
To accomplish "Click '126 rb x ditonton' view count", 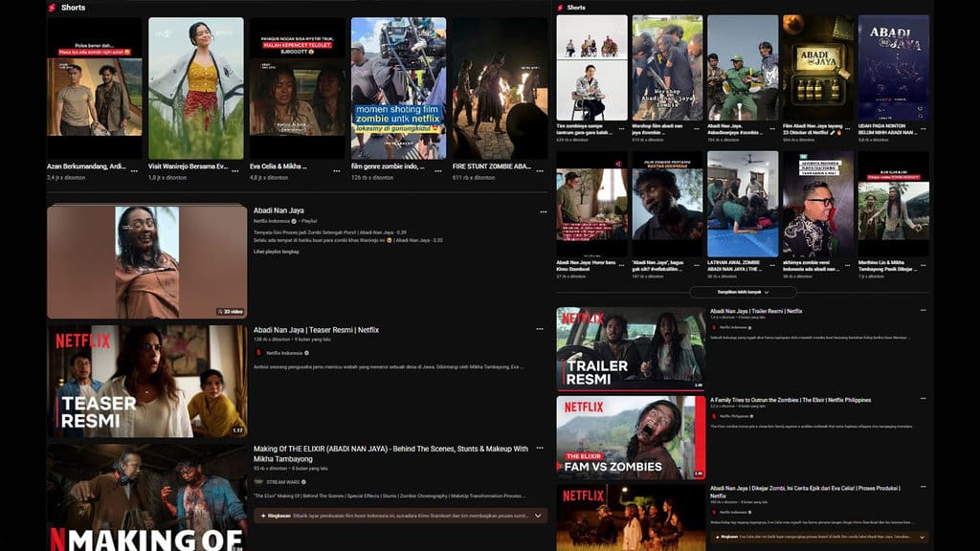I will pos(372,177).
